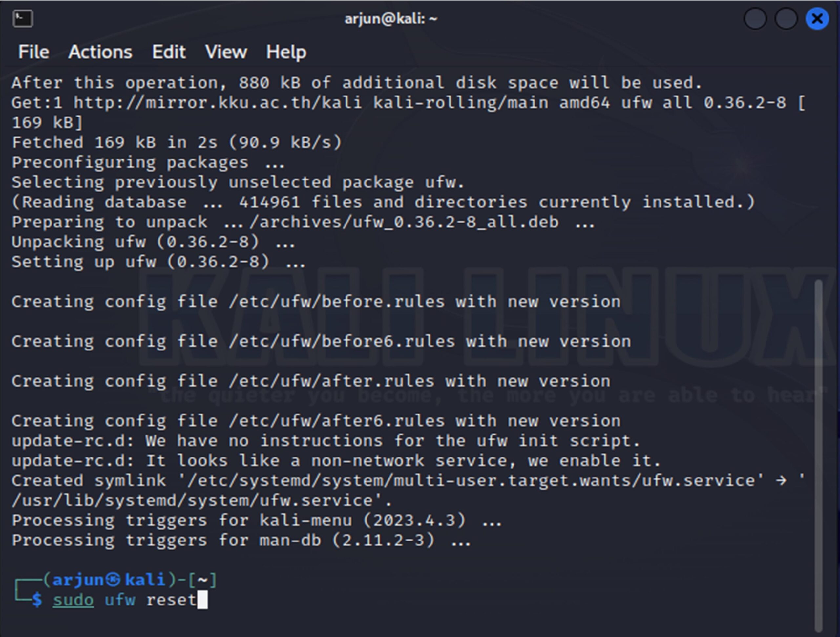Image resolution: width=840 pixels, height=637 pixels.
Task: Click the Kali symbol in prompt
Action: tap(113, 580)
